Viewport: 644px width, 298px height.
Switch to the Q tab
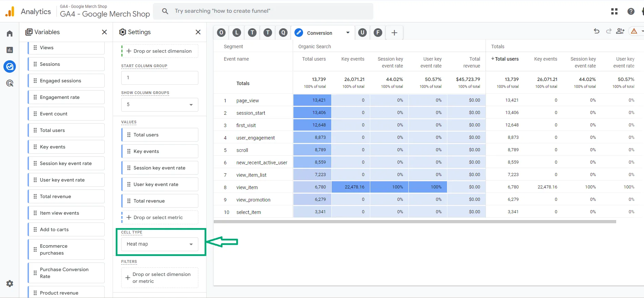(x=283, y=33)
